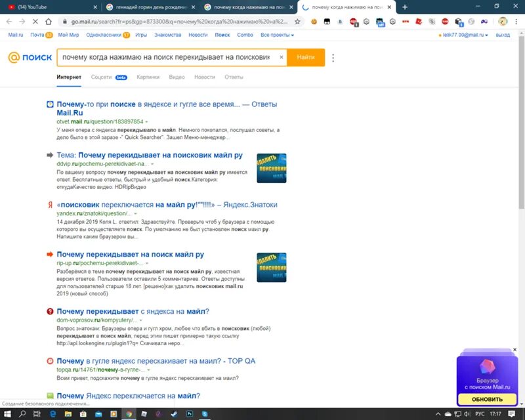Viewport: 525px width, 420px height.
Task: Open the Combo link in top bar
Action: (245, 35)
